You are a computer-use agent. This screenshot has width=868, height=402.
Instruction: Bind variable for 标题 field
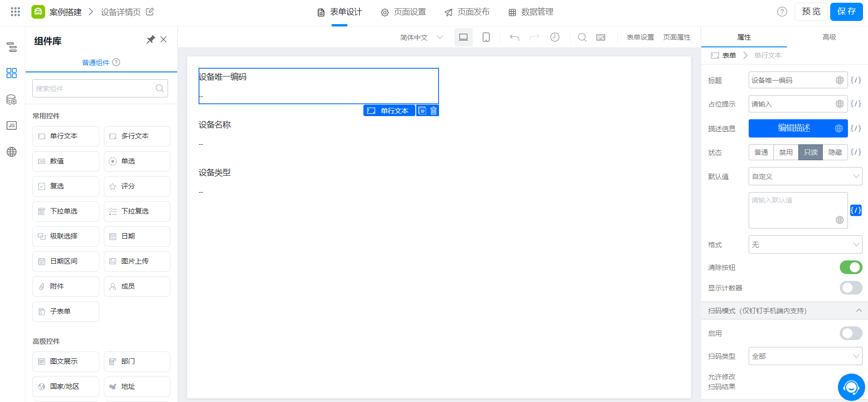click(856, 80)
